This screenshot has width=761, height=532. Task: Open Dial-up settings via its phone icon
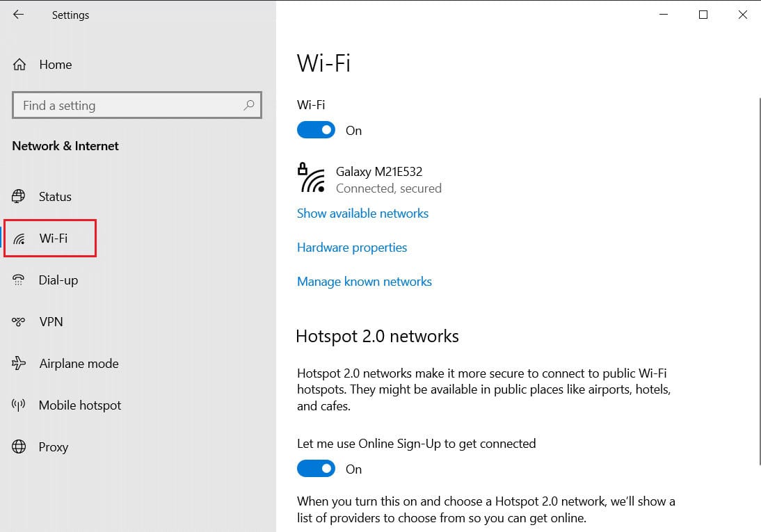pyautogui.click(x=19, y=280)
